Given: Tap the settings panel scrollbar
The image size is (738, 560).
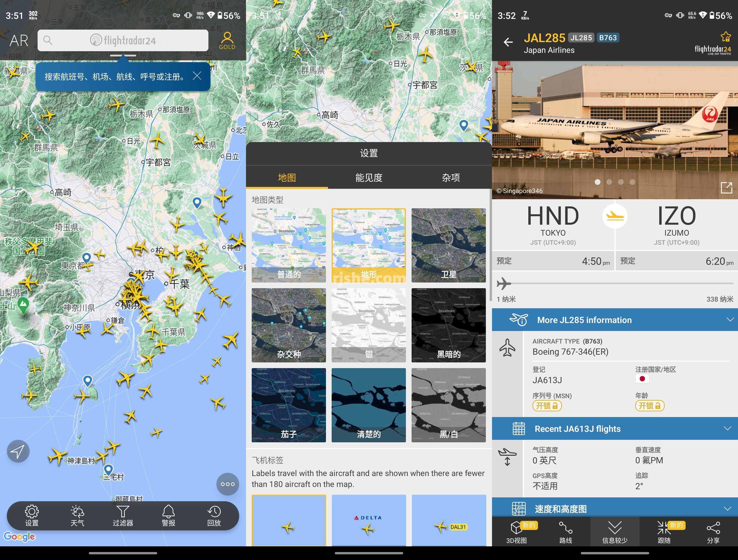Looking at the screenshot, I should coord(490,245).
